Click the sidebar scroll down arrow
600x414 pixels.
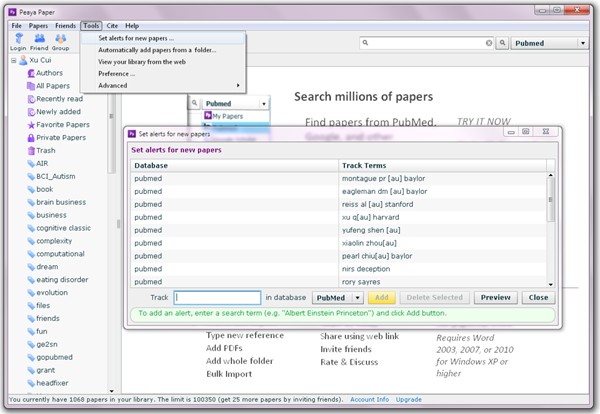pyautogui.click(x=111, y=391)
